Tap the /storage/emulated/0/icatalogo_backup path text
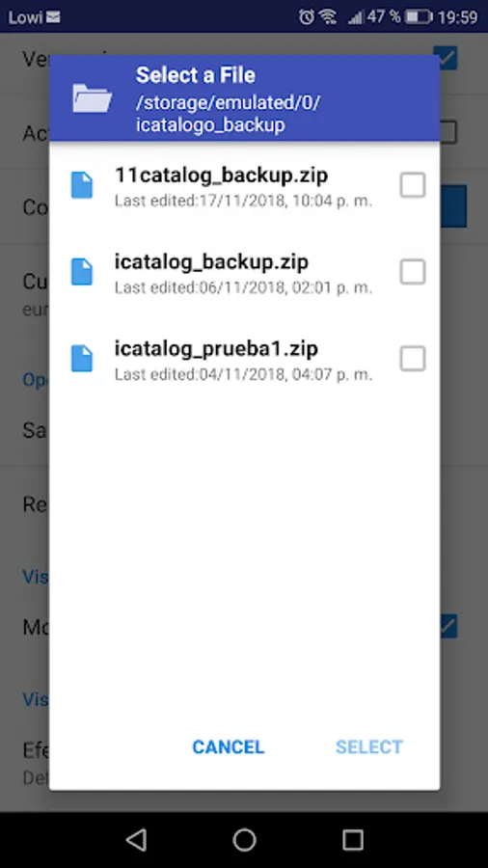Viewport: 488px width, 868px height. click(229, 114)
